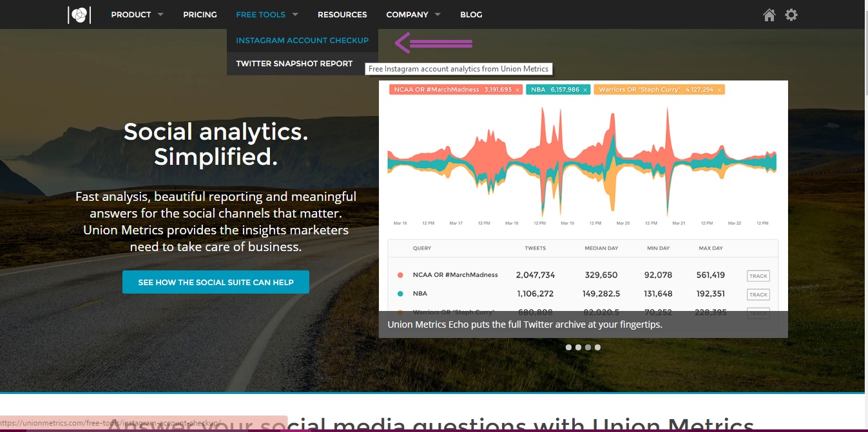This screenshot has width=868, height=432.
Task: Click the 131,648 min day value
Action: 658,294
